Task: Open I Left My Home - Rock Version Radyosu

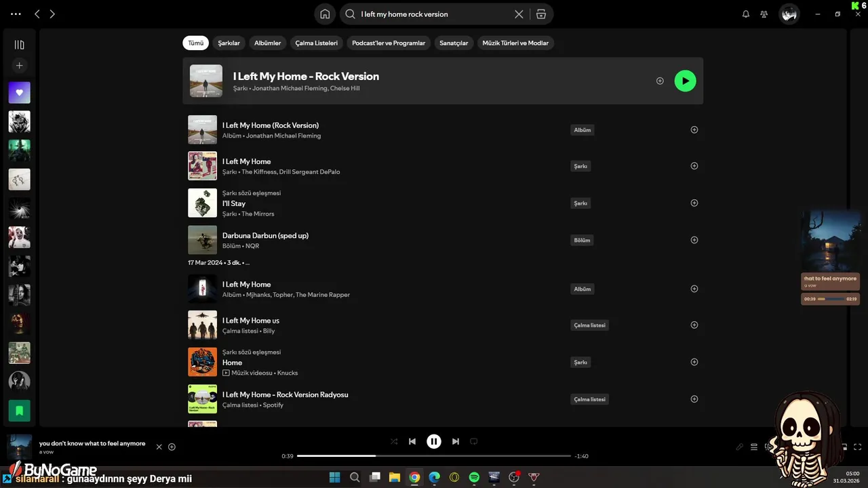Action: (285, 394)
